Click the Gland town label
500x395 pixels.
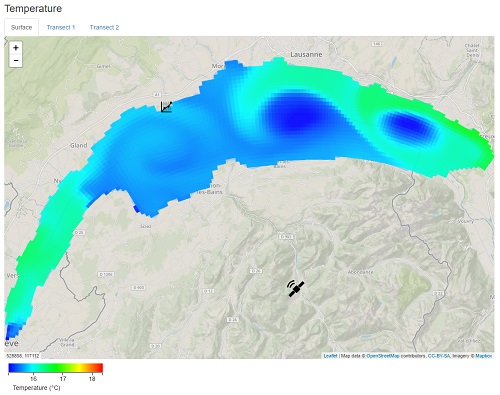click(79, 145)
